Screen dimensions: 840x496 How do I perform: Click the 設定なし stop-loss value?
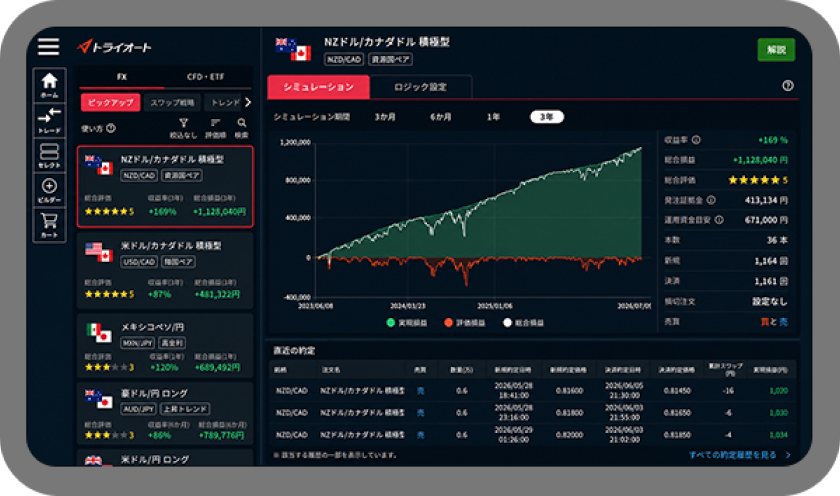pyautogui.click(x=770, y=302)
